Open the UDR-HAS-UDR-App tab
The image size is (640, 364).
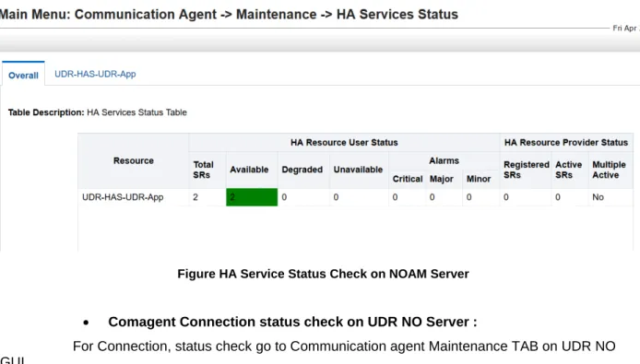(x=95, y=74)
